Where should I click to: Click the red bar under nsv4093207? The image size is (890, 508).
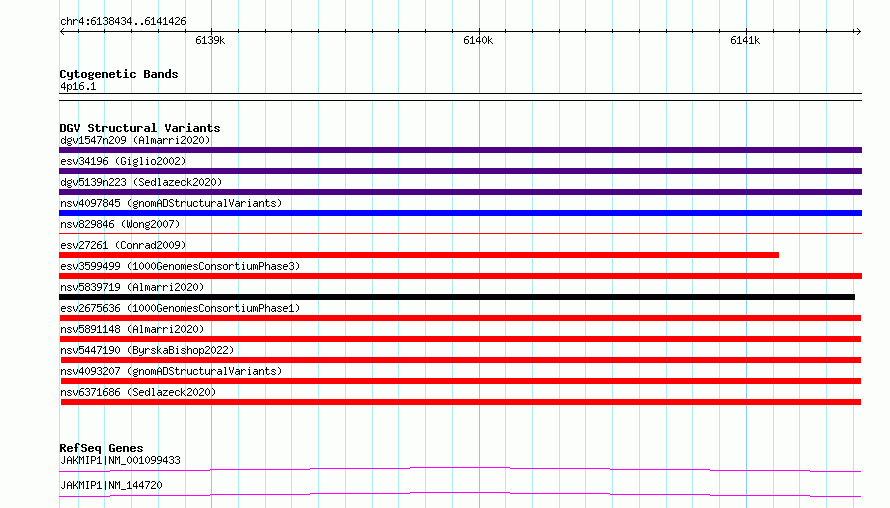(x=461, y=381)
